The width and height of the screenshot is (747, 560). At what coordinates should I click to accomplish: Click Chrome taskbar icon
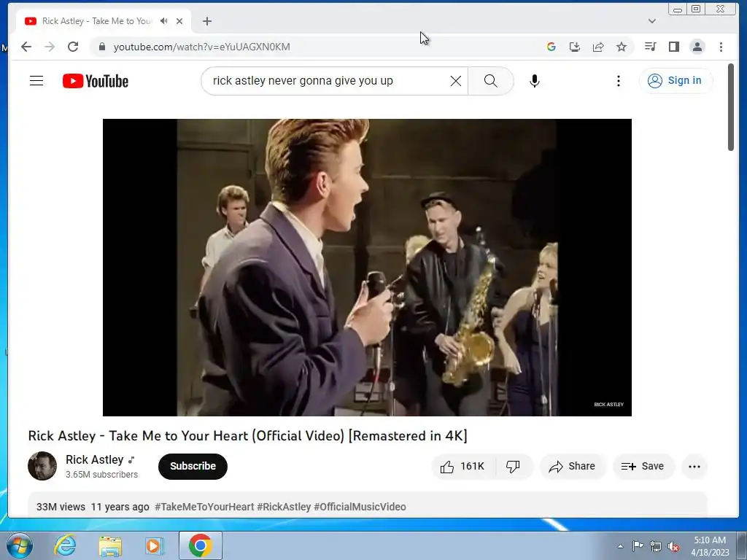click(x=201, y=545)
